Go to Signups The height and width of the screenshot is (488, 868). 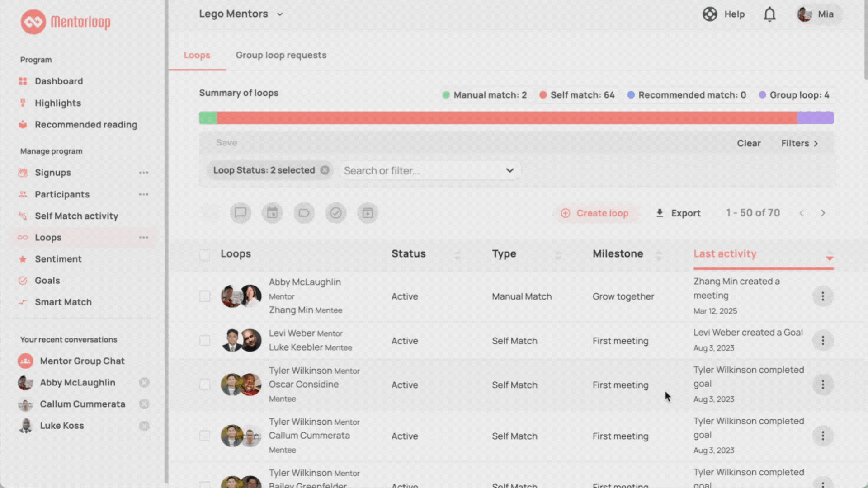(53, 173)
